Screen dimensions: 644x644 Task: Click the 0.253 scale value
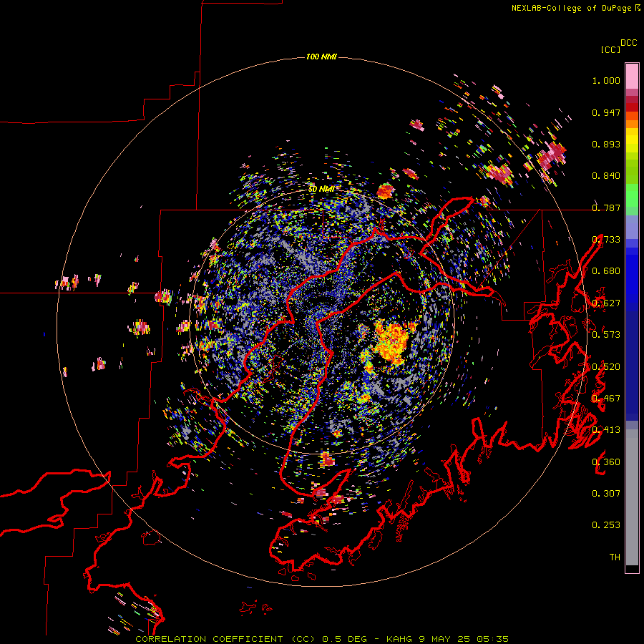point(606,525)
